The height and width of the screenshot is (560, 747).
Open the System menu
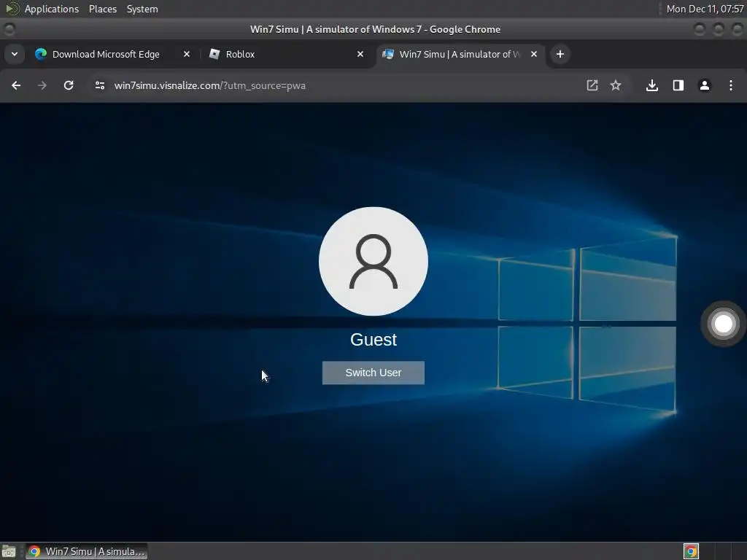point(142,9)
